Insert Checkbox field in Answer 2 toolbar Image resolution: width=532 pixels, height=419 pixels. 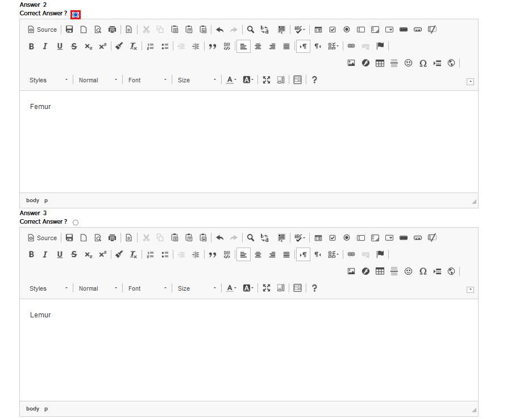332,30
